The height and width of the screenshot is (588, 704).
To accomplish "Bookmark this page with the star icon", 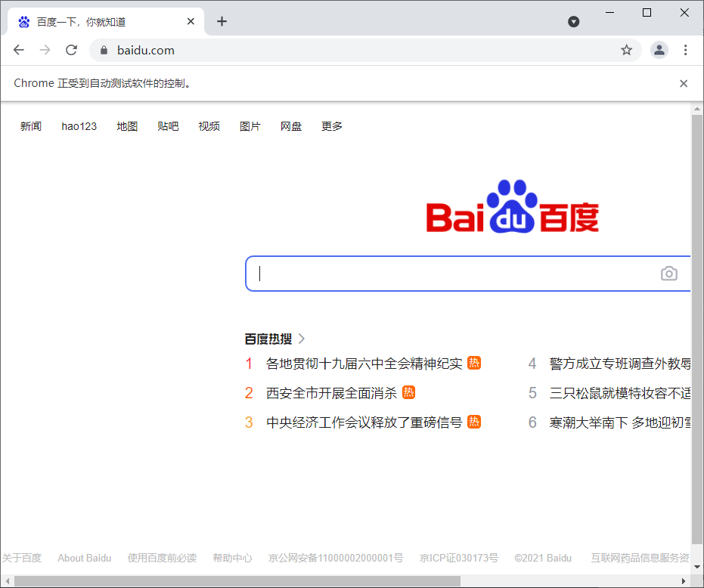I will pyautogui.click(x=626, y=50).
